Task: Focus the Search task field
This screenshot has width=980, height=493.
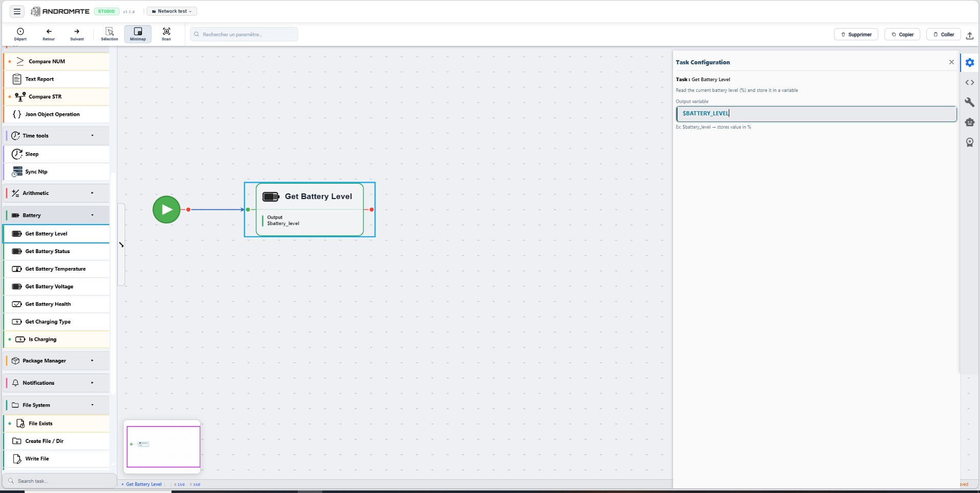Action: coord(59,481)
